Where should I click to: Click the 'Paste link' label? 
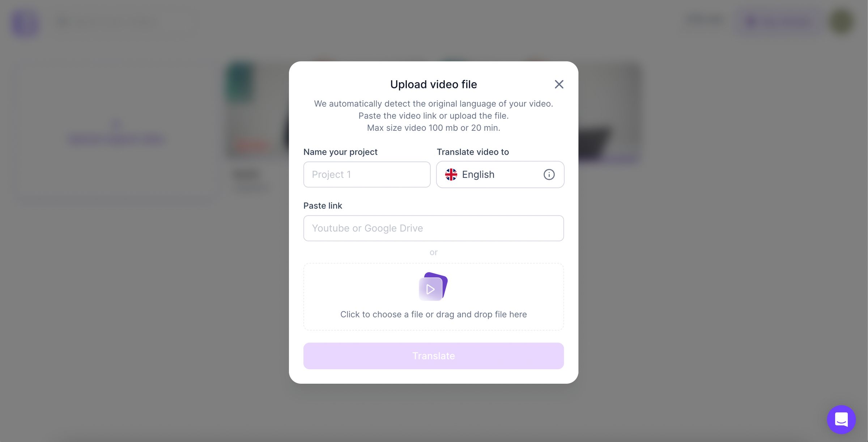click(323, 206)
